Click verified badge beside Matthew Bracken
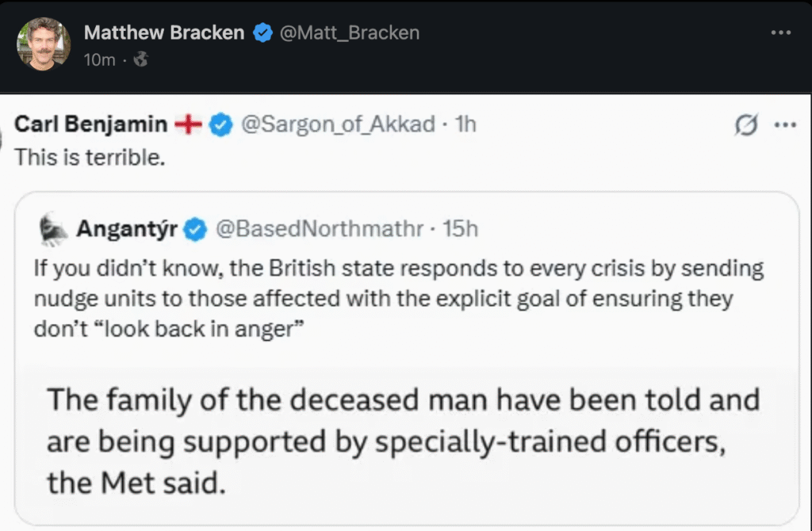812x531 pixels. 262,32
